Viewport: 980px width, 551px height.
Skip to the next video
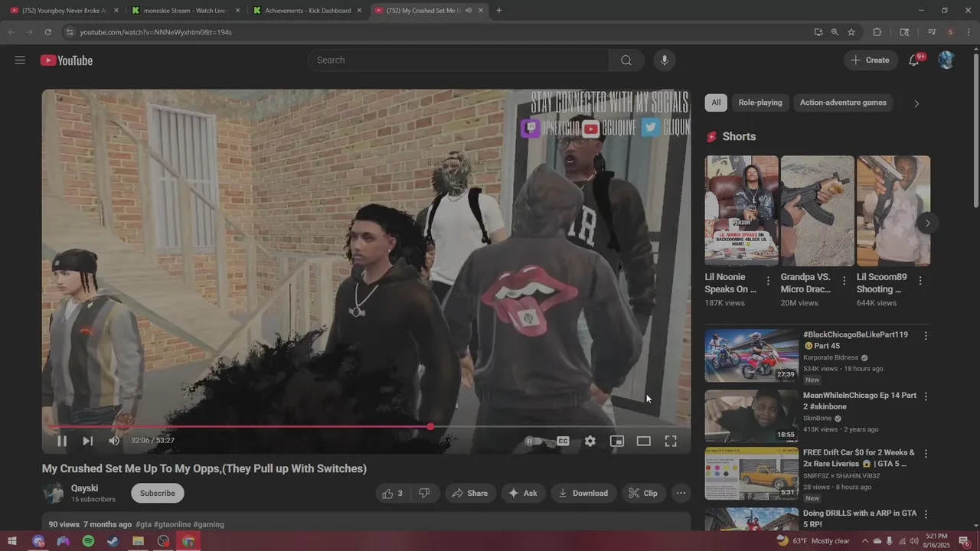(x=88, y=441)
